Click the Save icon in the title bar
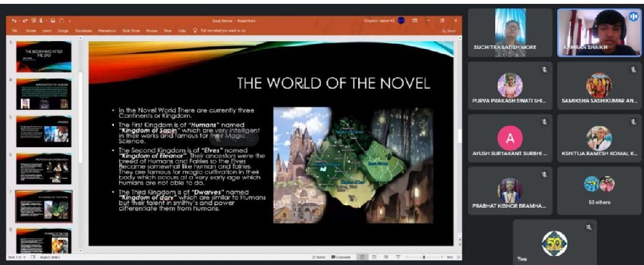The height and width of the screenshot is (265, 644). click(52, 21)
